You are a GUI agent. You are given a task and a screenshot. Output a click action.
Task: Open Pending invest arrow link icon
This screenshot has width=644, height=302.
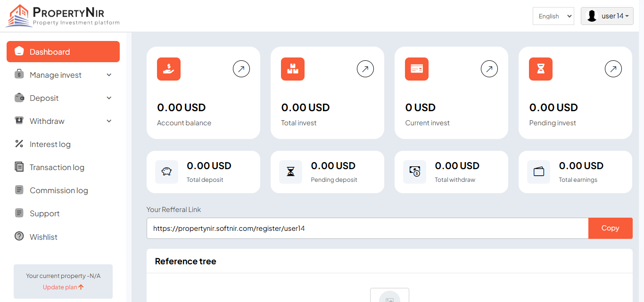pos(613,69)
